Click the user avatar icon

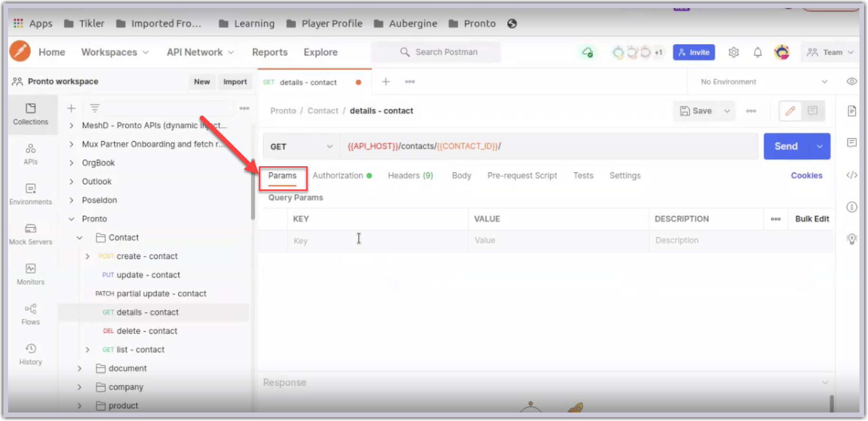click(782, 52)
